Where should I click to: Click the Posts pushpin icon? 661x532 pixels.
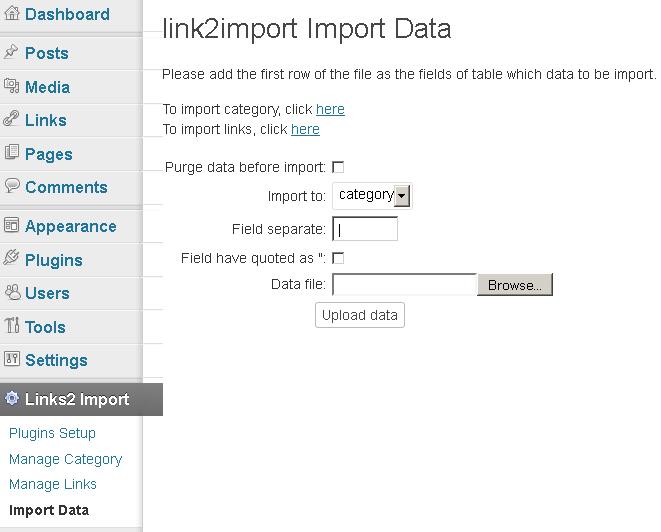click(x=11, y=52)
